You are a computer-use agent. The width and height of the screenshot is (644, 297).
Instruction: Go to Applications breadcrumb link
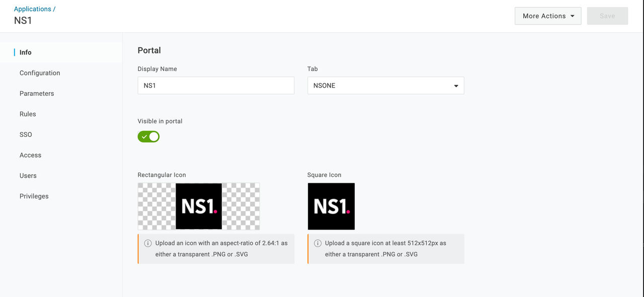click(33, 9)
